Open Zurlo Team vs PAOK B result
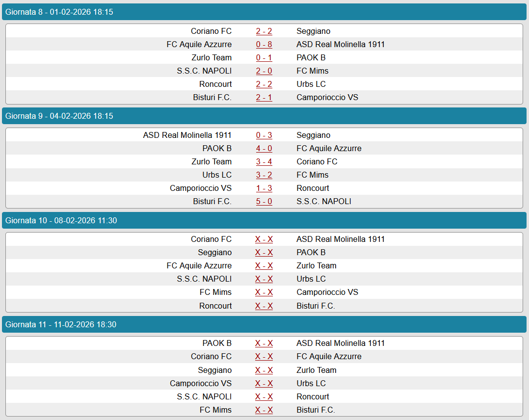Screen dimensions: 529x420 [x=264, y=58]
